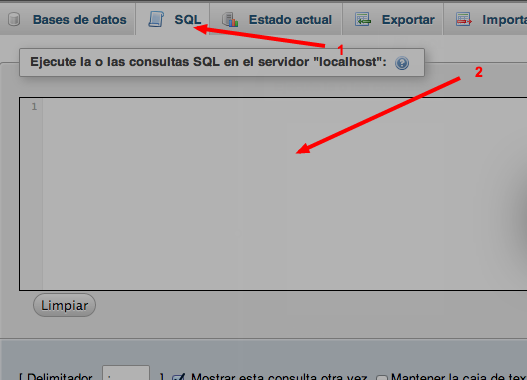Open the Bases de datos tab
This screenshot has height=380, width=527.
click(x=67, y=19)
